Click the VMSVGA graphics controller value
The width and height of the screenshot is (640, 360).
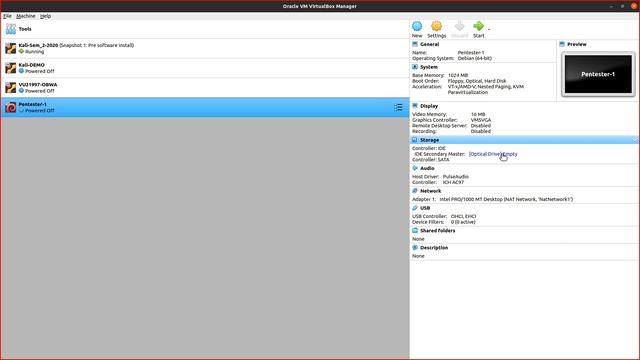point(481,120)
